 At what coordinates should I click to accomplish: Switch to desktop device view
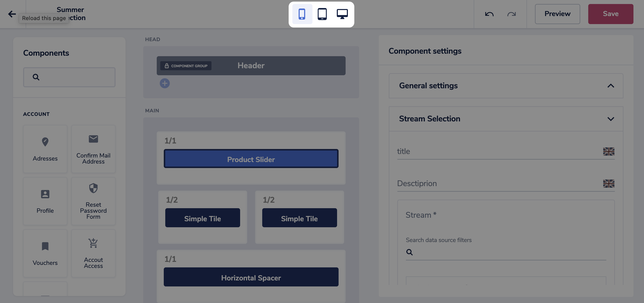pos(342,14)
